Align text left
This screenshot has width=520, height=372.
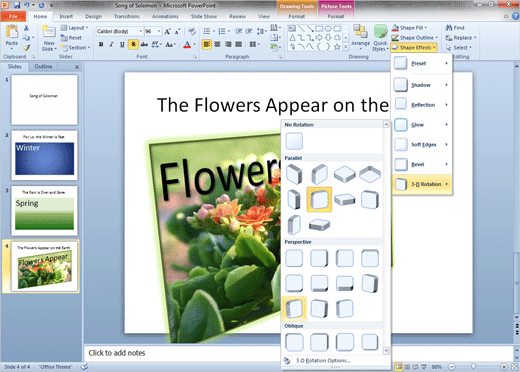[x=207, y=44]
